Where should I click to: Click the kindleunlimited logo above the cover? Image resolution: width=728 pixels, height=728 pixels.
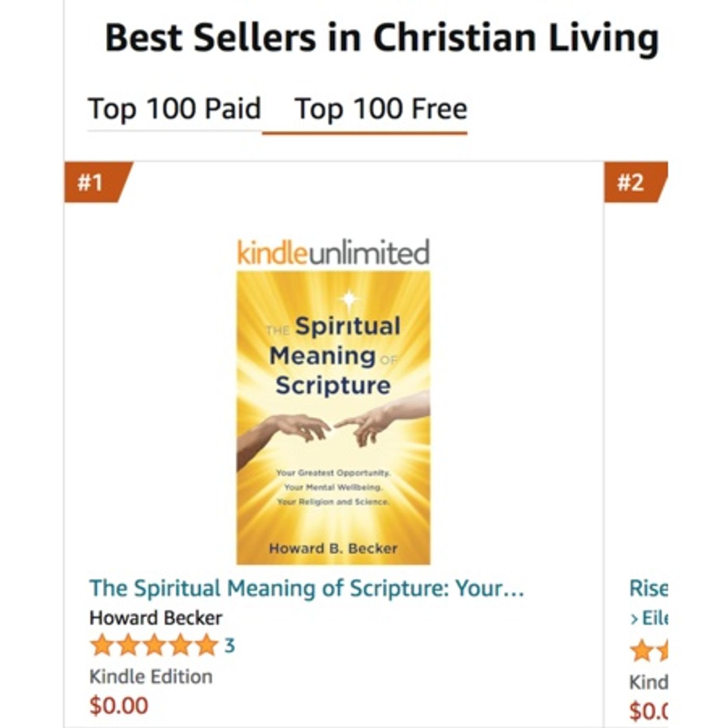[333, 253]
